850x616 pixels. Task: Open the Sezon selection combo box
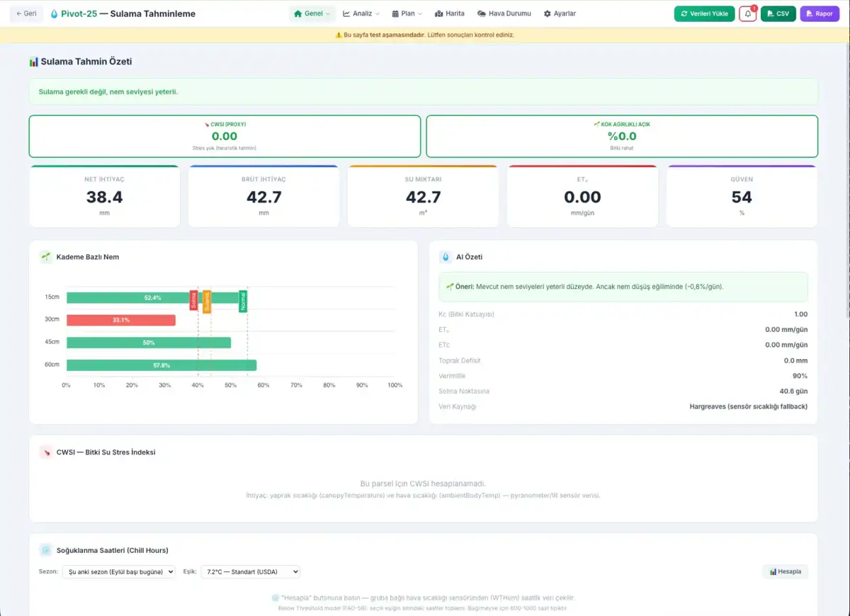pyautogui.click(x=118, y=571)
